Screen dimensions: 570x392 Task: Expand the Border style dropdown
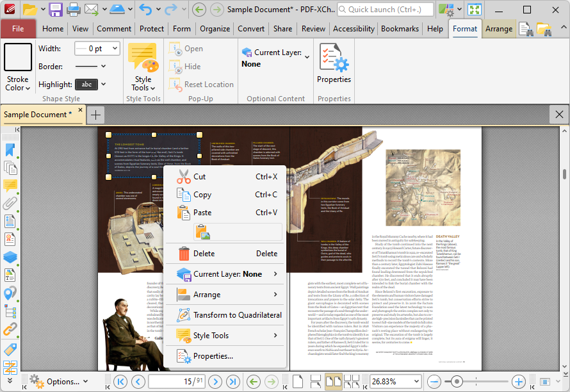104,66
